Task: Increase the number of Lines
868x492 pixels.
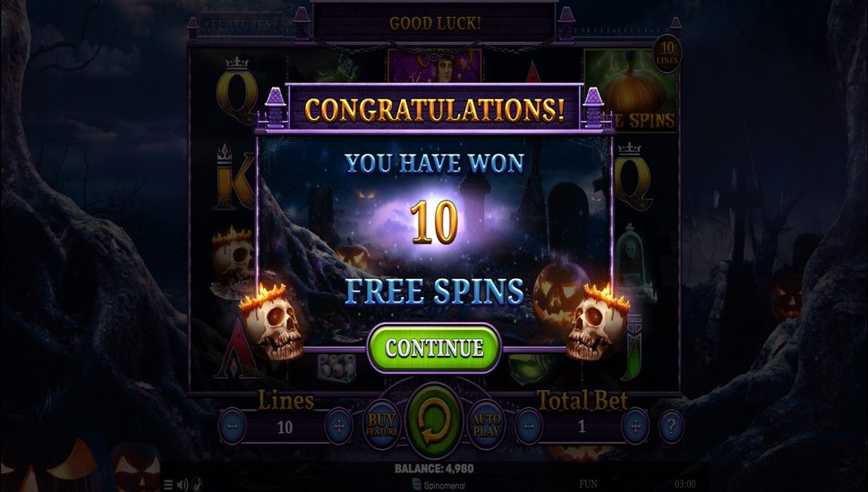Action: point(339,427)
